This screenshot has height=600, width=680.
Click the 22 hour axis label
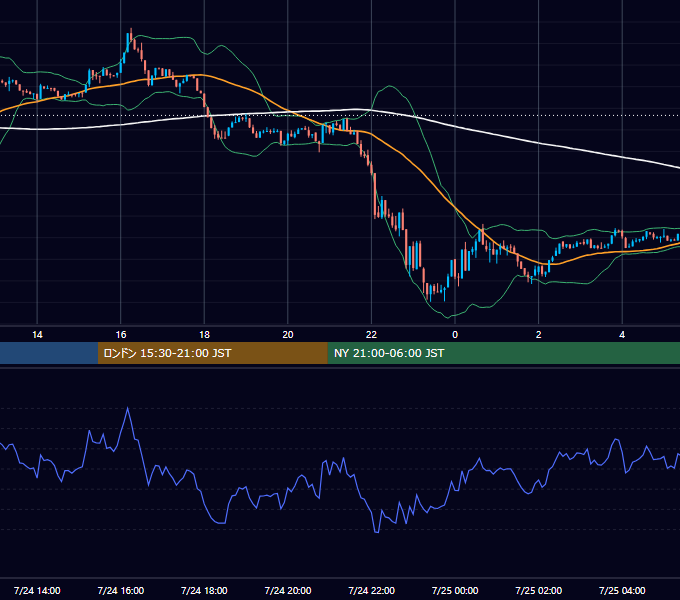[x=371, y=335]
